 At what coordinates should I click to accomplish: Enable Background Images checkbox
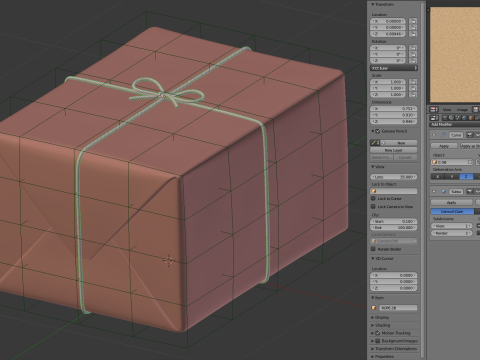[x=378, y=341]
